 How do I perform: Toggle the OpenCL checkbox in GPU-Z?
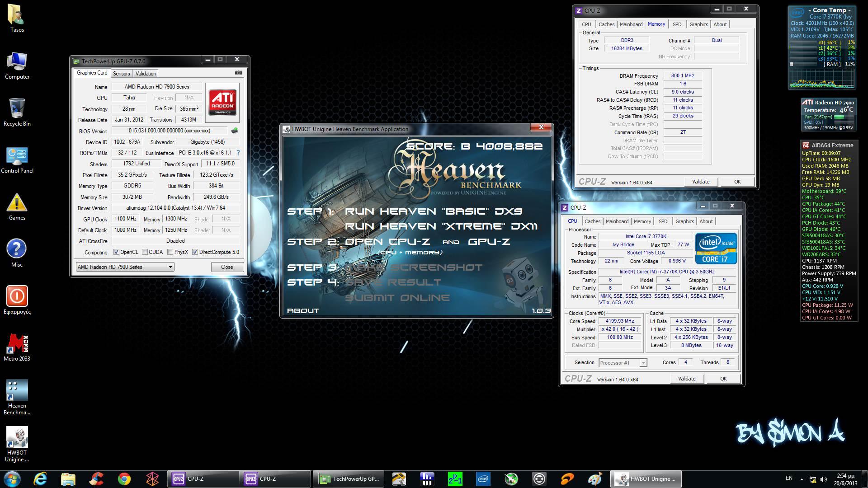pyautogui.click(x=116, y=252)
